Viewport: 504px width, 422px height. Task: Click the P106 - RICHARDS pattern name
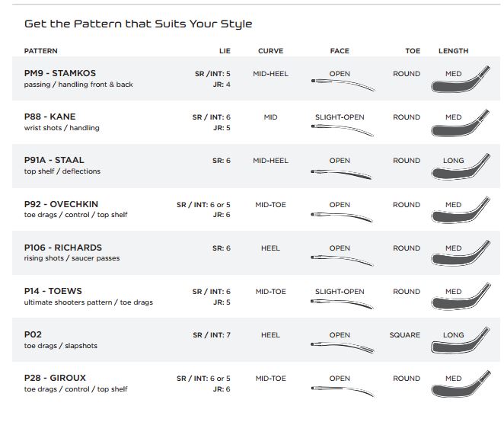click(x=63, y=248)
